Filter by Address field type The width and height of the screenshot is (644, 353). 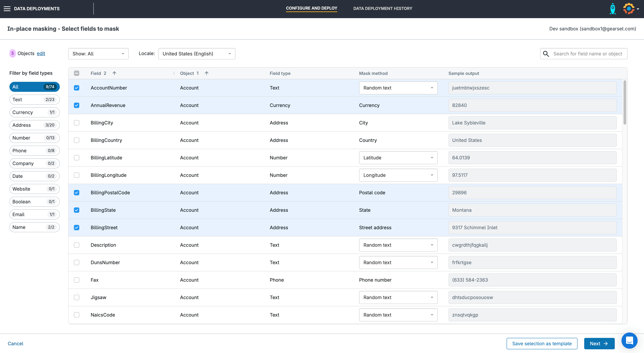point(34,125)
